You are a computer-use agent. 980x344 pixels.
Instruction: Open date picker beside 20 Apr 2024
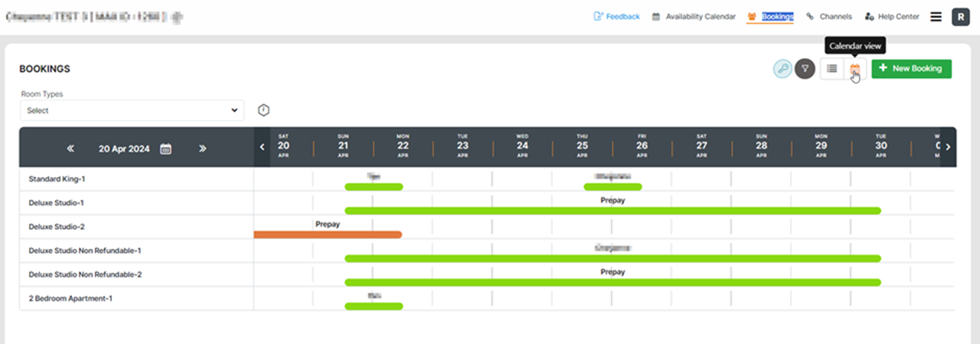[x=166, y=149]
